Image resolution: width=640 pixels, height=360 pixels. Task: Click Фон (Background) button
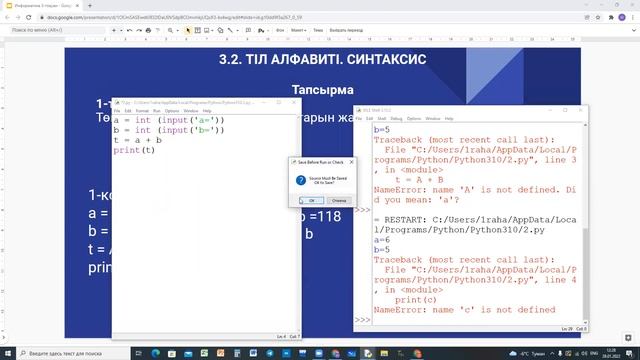(x=280, y=30)
